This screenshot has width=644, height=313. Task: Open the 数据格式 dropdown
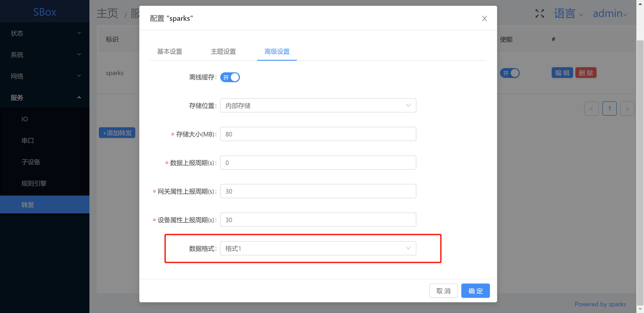point(318,248)
